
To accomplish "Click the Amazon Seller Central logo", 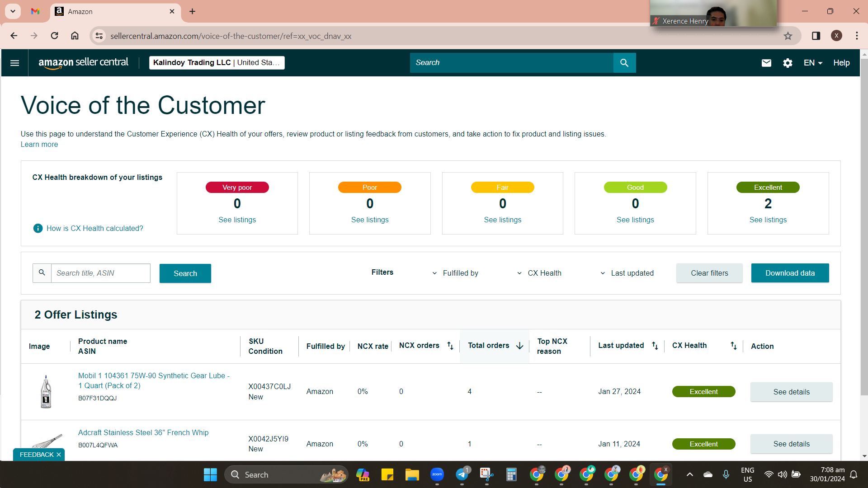I will tap(83, 63).
